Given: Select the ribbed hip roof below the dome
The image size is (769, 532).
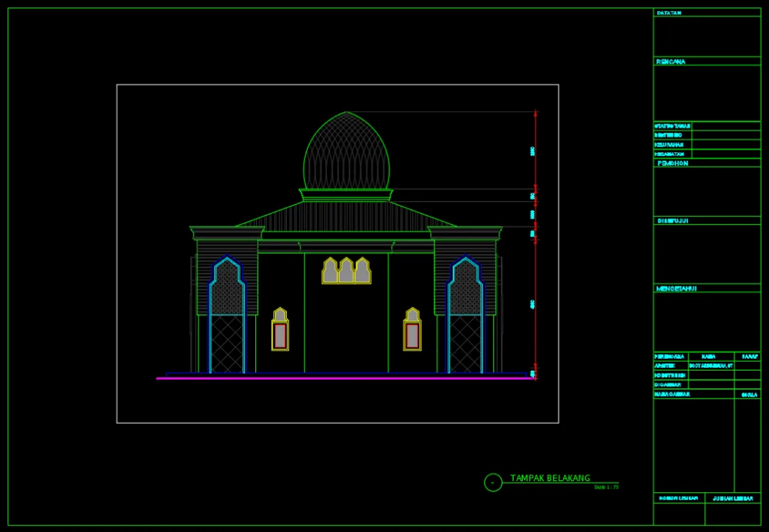Looking at the screenshot, I should pos(346,216).
